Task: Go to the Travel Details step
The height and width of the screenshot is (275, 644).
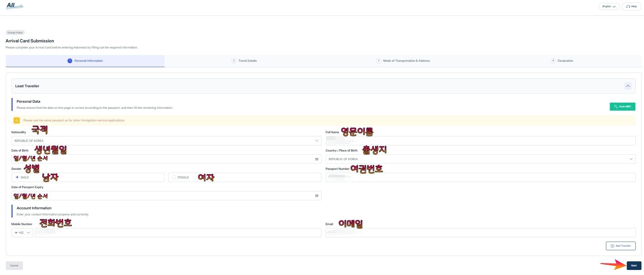Action: click(x=244, y=61)
